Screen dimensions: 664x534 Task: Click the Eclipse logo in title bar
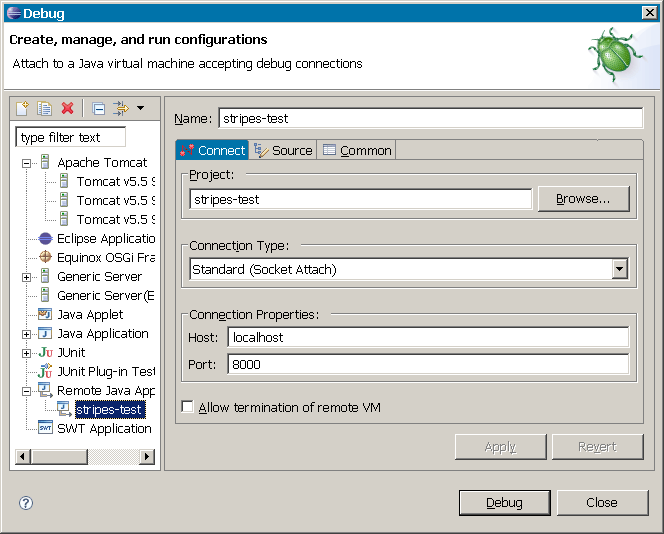point(14,13)
